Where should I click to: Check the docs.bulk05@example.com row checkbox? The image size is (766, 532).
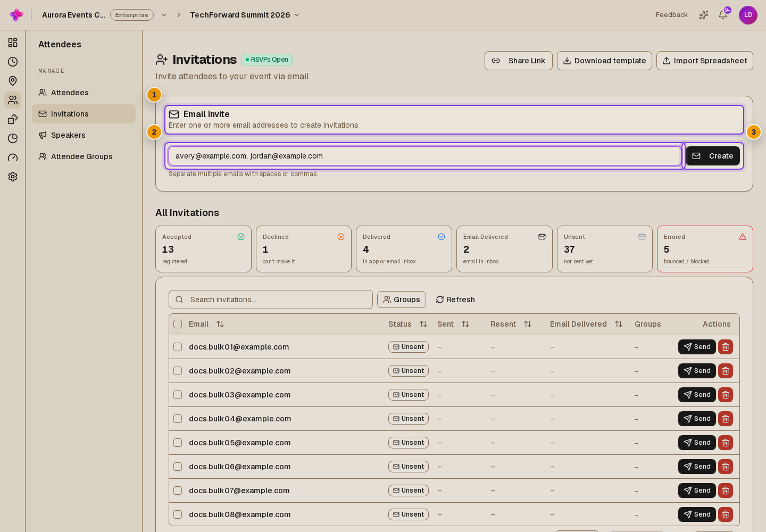point(178,443)
